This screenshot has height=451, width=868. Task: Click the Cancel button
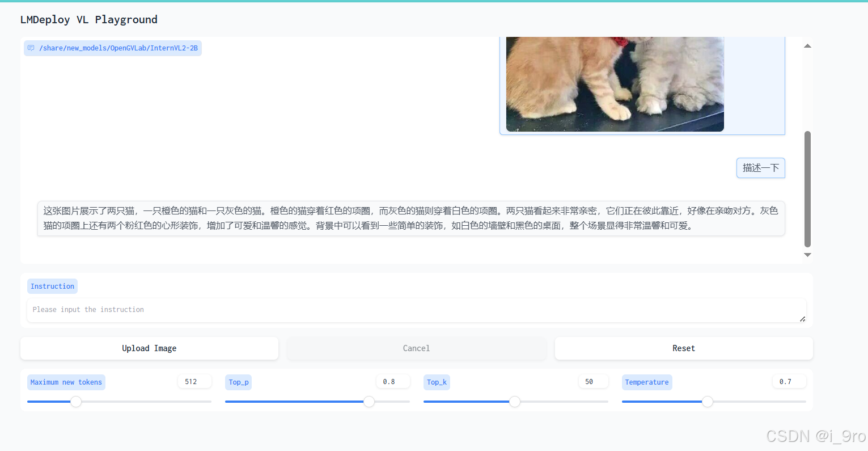click(417, 348)
